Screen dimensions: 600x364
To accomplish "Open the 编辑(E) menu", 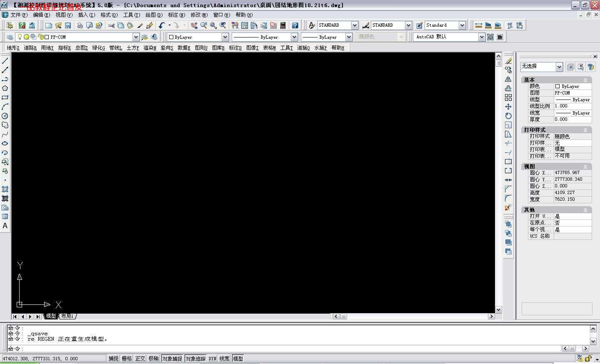I will [41, 15].
